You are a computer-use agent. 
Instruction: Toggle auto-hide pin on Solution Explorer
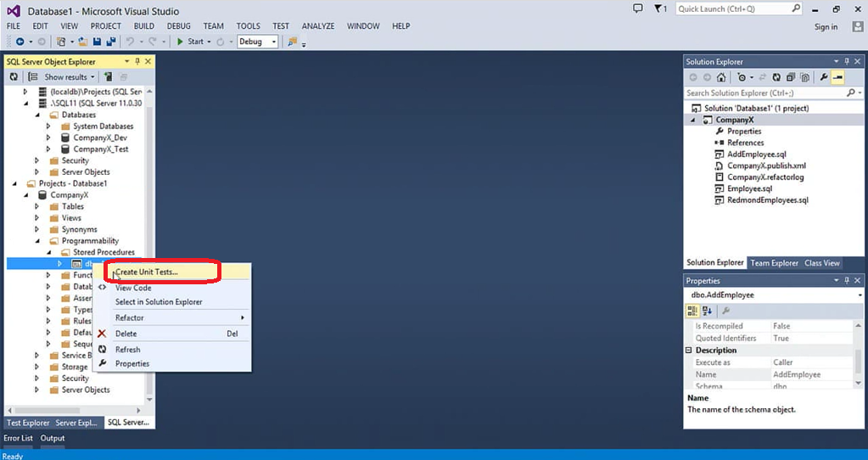click(847, 61)
